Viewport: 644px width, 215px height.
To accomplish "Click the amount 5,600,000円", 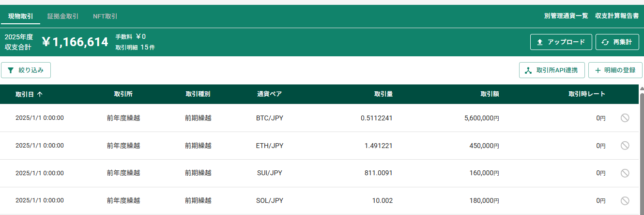I will [481, 117].
